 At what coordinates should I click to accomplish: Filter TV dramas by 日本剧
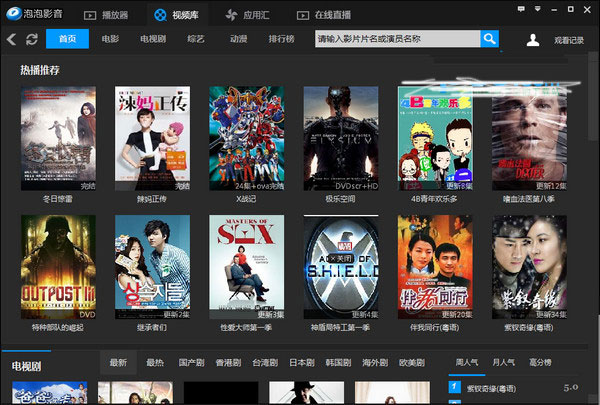[302, 363]
